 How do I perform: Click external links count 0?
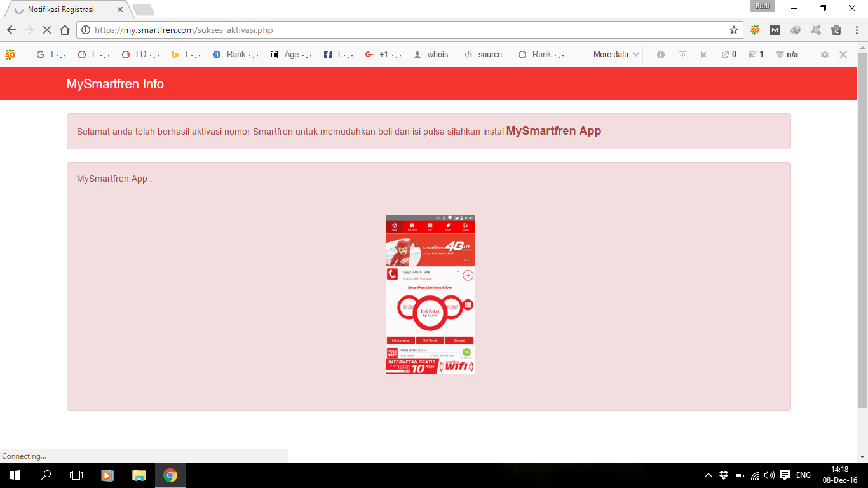(x=729, y=55)
